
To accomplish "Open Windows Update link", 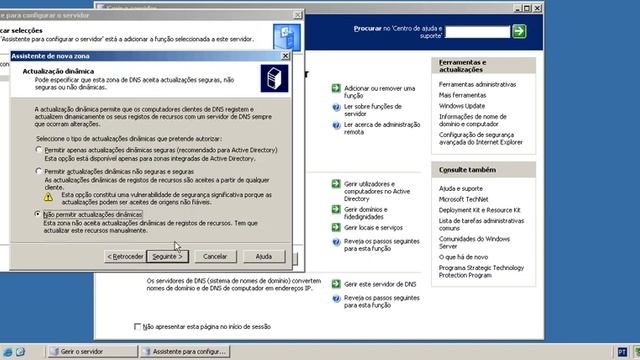I will (462, 106).
